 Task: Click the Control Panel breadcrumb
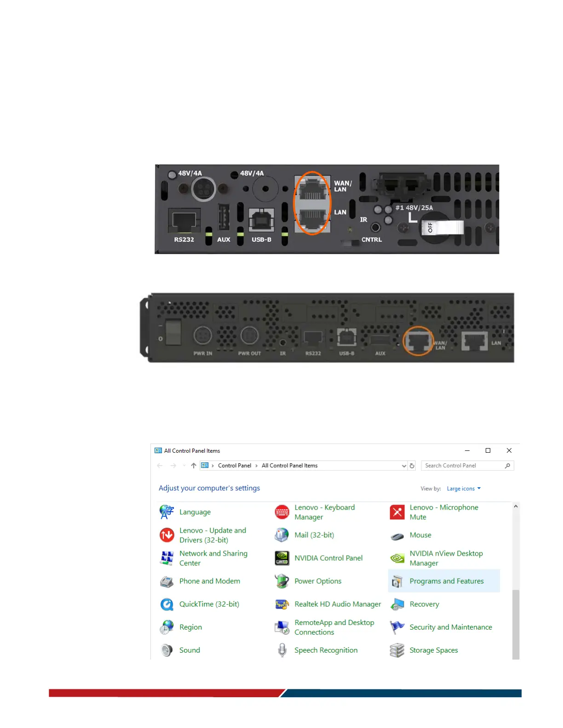[235, 466]
